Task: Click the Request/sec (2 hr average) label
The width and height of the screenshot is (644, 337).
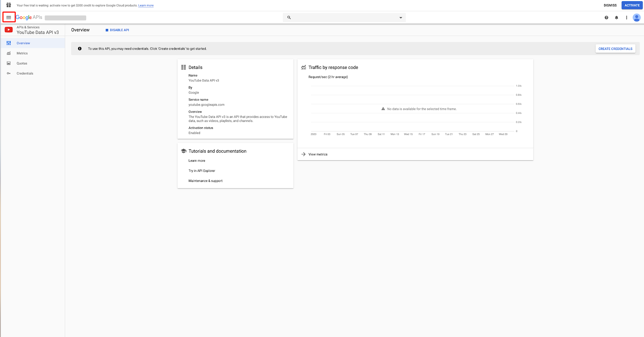Action: 328,77
